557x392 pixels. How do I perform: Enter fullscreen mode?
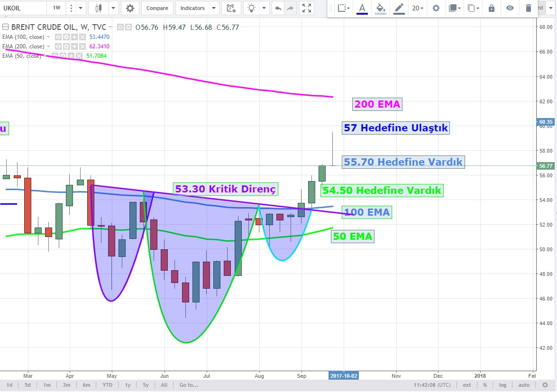pyautogui.click(x=307, y=8)
